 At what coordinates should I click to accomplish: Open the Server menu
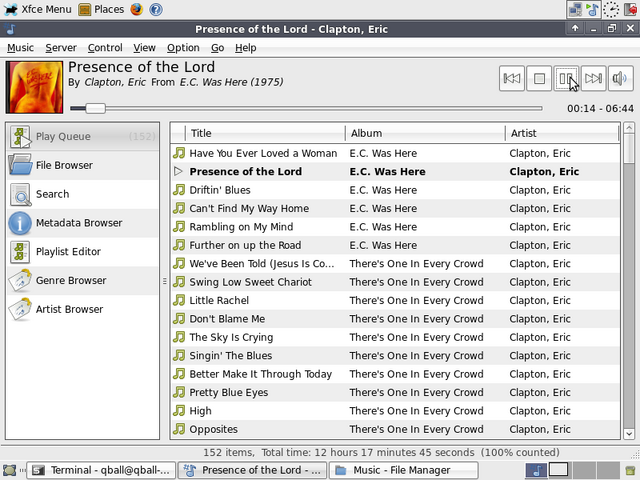coord(61,48)
